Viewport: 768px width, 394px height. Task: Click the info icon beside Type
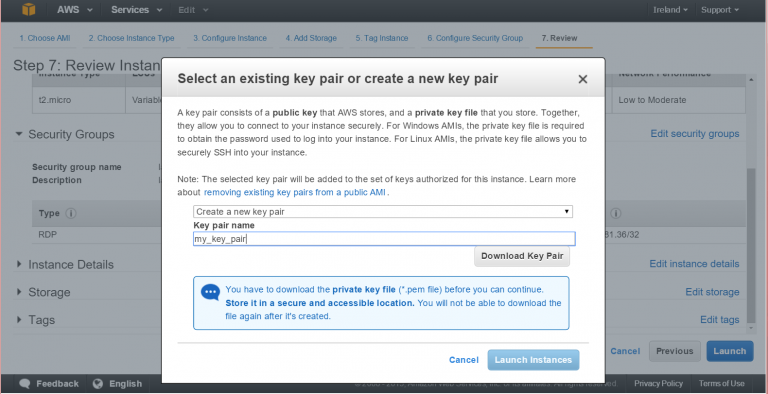(x=71, y=214)
